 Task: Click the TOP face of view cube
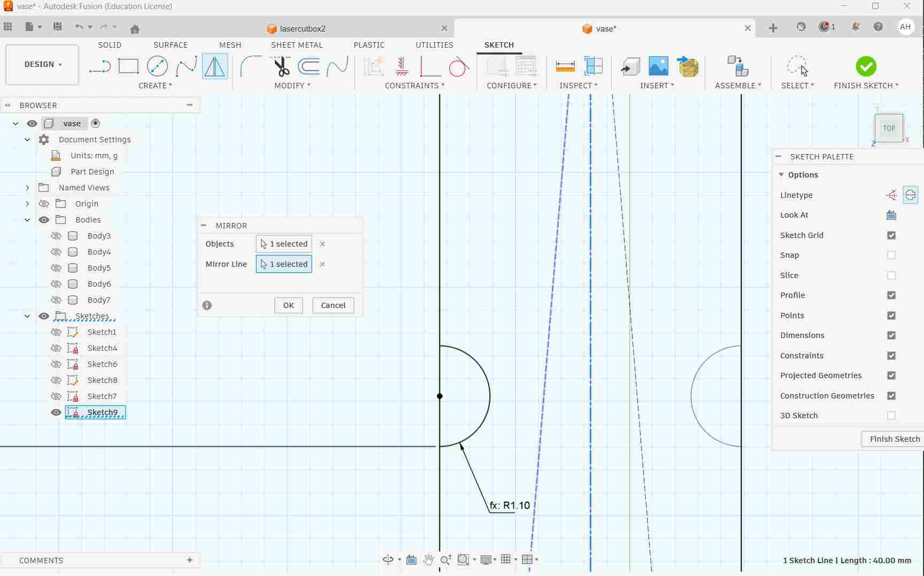pos(889,128)
